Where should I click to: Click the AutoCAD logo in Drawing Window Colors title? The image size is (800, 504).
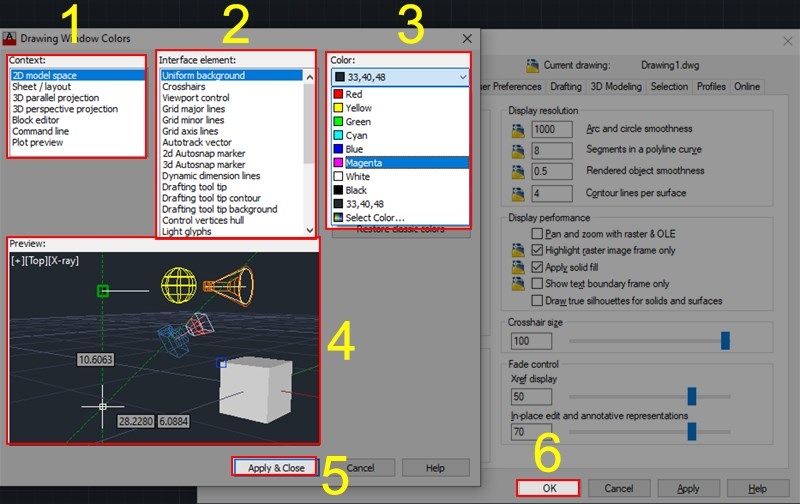click(9, 38)
